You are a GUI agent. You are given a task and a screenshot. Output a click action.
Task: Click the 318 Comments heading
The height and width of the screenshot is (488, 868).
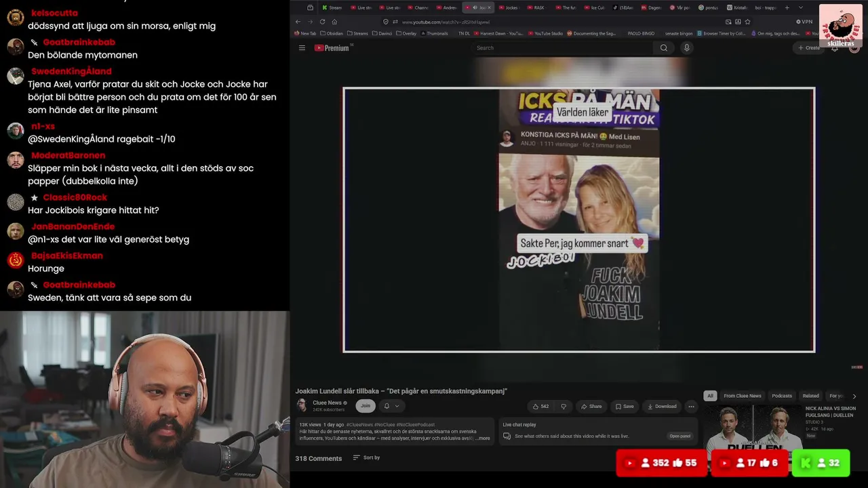318,458
